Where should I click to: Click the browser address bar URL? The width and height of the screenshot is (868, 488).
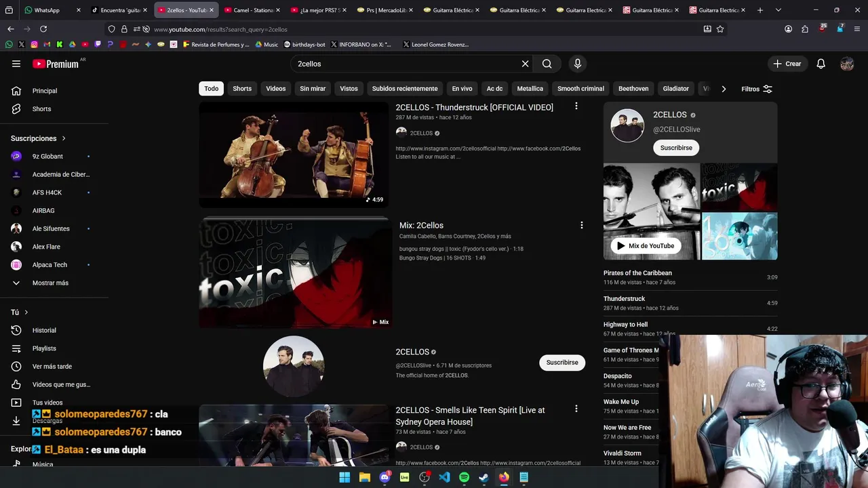point(220,29)
